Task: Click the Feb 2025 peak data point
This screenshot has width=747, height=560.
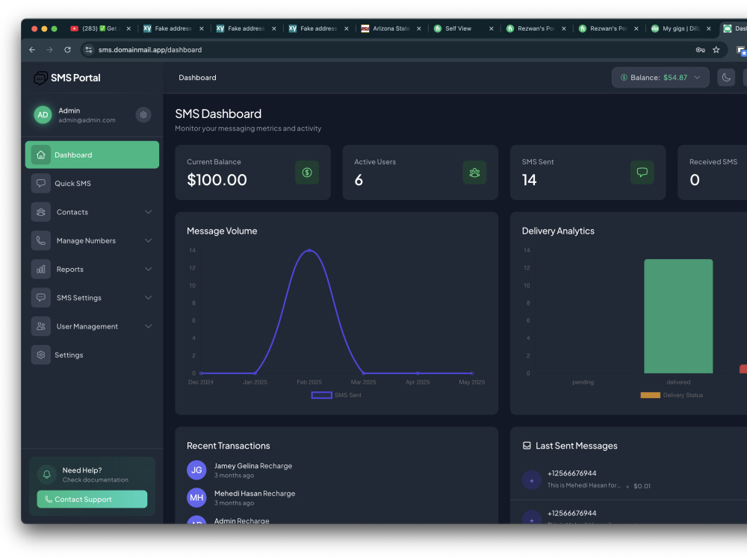Action: (x=309, y=250)
